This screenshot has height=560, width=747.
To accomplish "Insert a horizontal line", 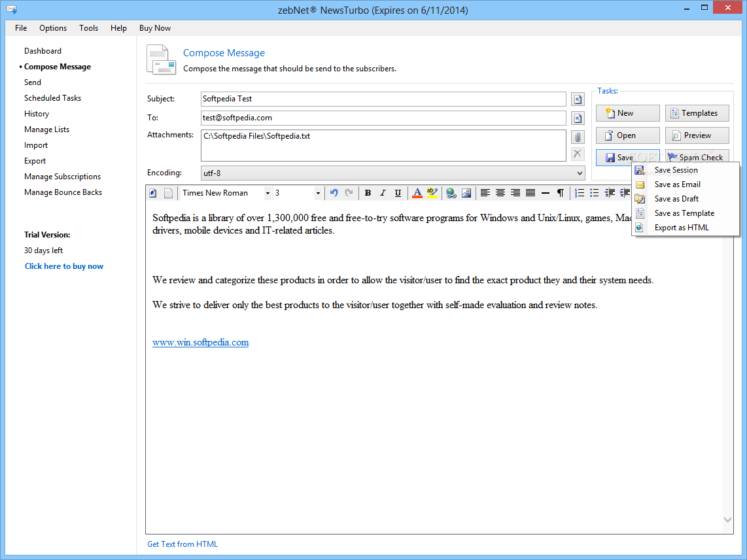I will (x=546, y=193).
